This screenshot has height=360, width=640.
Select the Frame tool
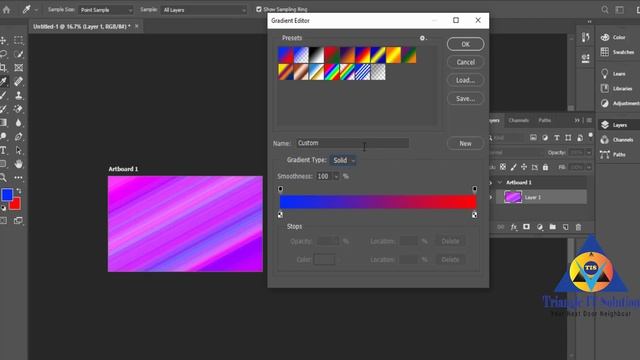click(x=18, y=68)
